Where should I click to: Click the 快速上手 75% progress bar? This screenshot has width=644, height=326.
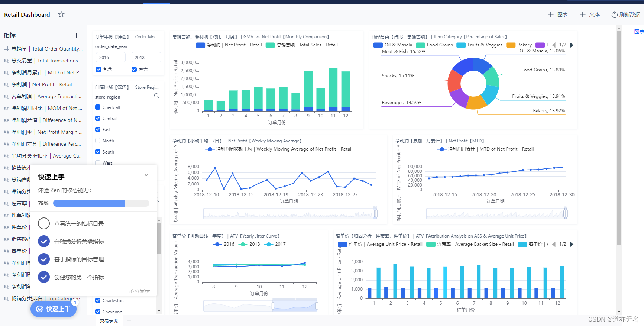coord(101,203)
